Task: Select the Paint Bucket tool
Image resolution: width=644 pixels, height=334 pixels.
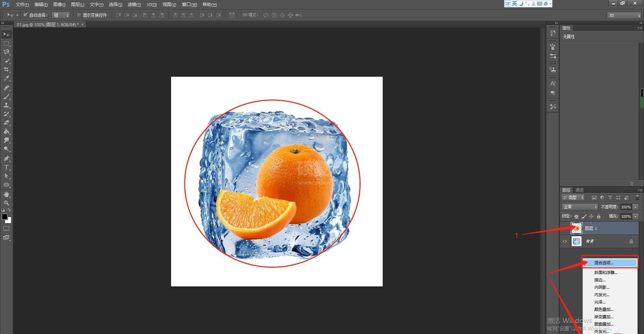Action: (x=6, y=131)
